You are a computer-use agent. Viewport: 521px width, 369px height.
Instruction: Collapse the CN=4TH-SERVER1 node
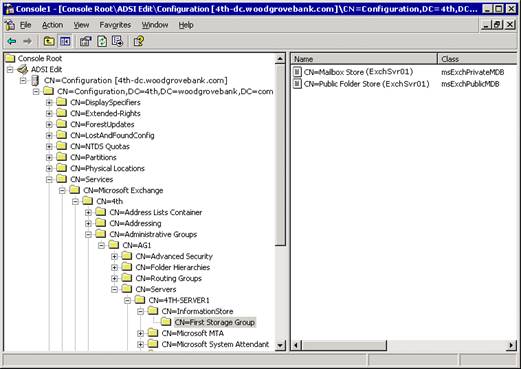coord(127,301)
